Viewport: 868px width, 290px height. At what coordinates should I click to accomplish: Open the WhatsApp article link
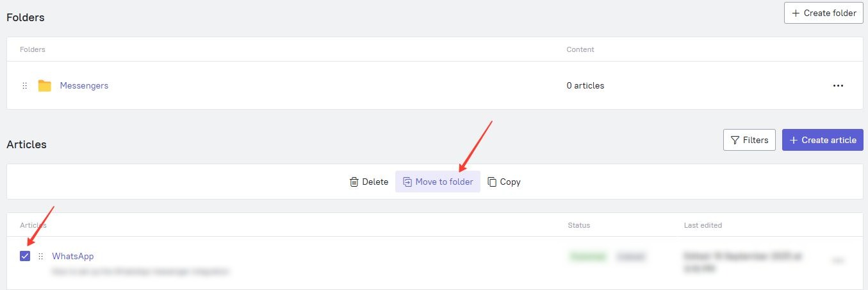(x=73, y=257)
